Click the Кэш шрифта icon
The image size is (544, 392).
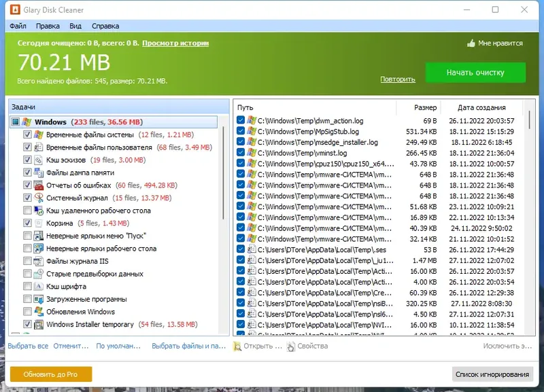tap(39, 286)
